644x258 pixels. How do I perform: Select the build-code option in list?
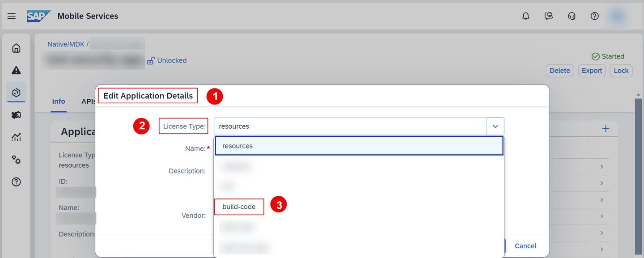point(359,207)
